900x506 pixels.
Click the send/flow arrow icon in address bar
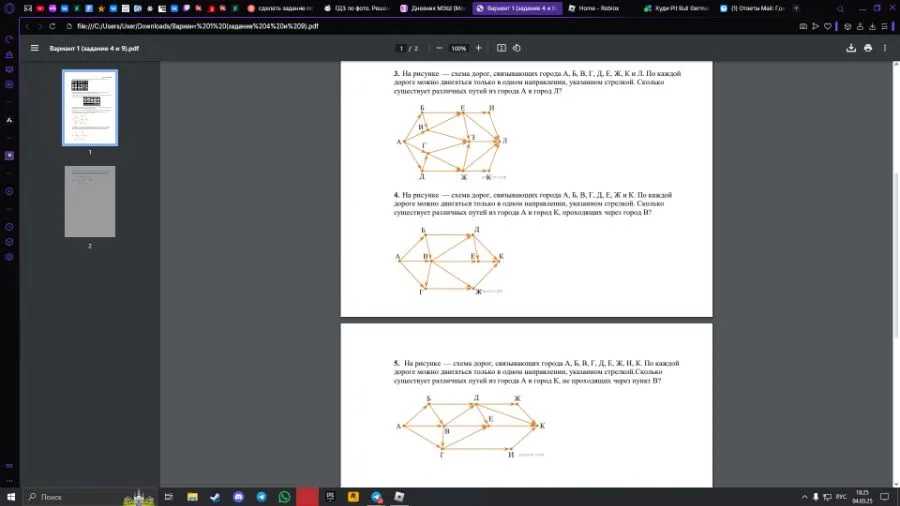coord(815,26)
